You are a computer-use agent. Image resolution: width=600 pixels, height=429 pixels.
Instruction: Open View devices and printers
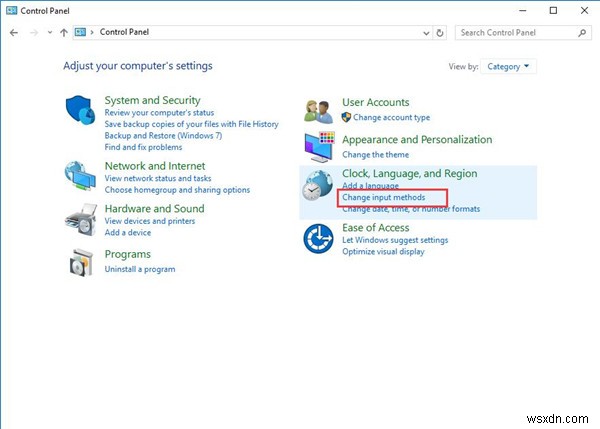point(150,221)
